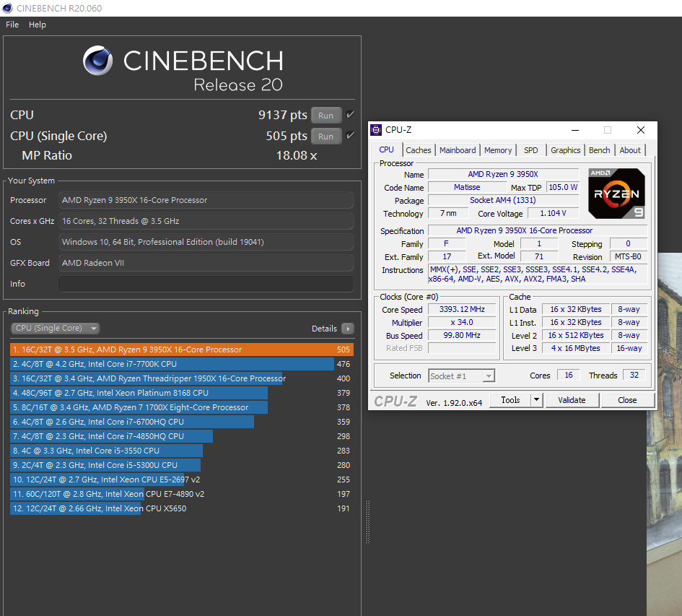This screenshot has width=682, height=616.
Task: Switch to the Caches tab in CPU-Z
Action: [419, 150]
